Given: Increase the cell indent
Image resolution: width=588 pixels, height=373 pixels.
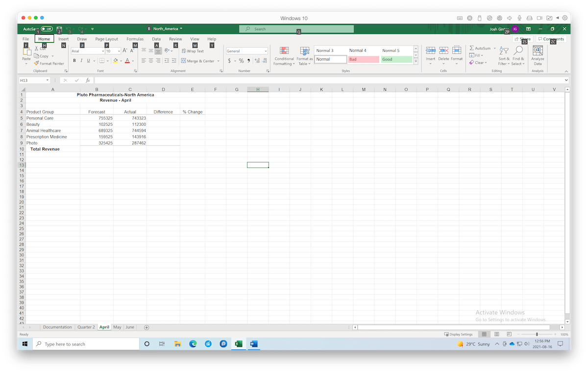Looking at the screenshot, I should [174, 61].
